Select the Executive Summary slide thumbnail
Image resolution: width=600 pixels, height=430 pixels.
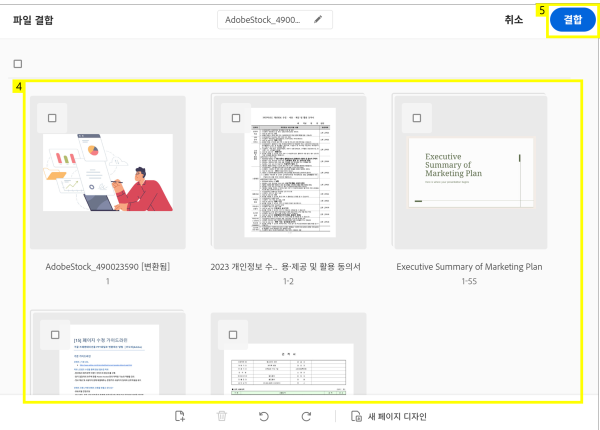[x=470, y=172]
